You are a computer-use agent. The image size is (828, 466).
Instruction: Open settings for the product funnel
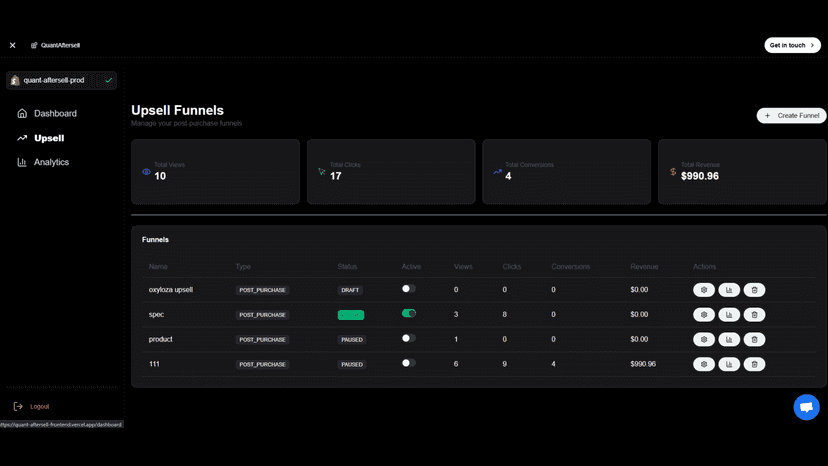pyautogui.click(x=704, y=340)
